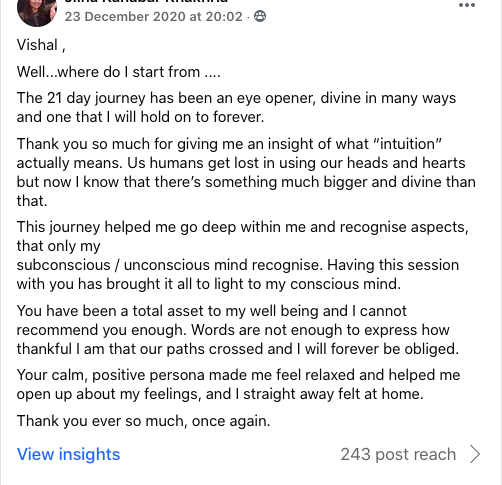Click the "This journey helped me go deep" line
This screenshot has width=502, height=485.
[242, 227]
